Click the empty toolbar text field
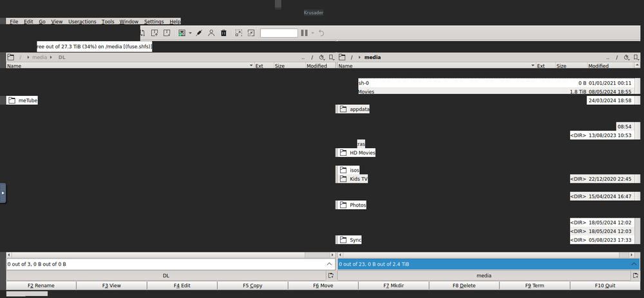The height and width of the screenshot is (298, 644). 279,33
